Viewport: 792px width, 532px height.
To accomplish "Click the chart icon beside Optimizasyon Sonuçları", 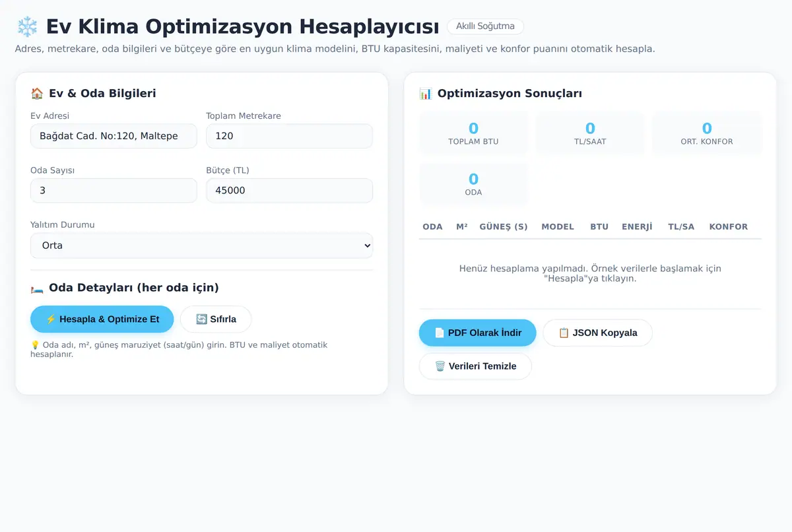I will pos(426,93).
